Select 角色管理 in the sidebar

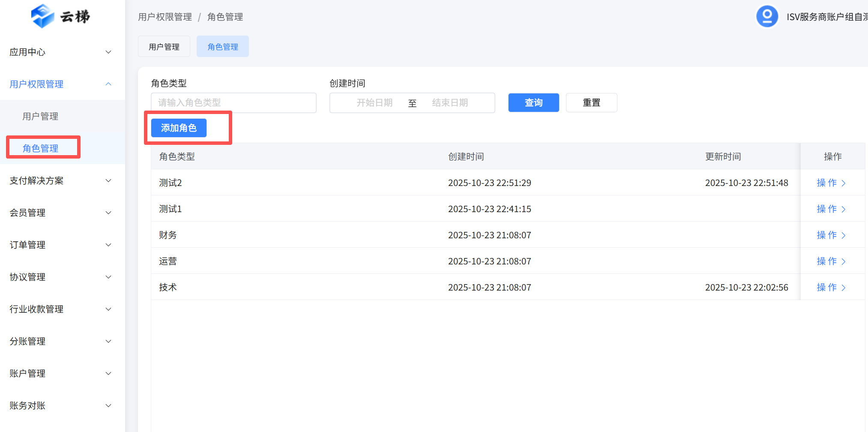(40, 148)
